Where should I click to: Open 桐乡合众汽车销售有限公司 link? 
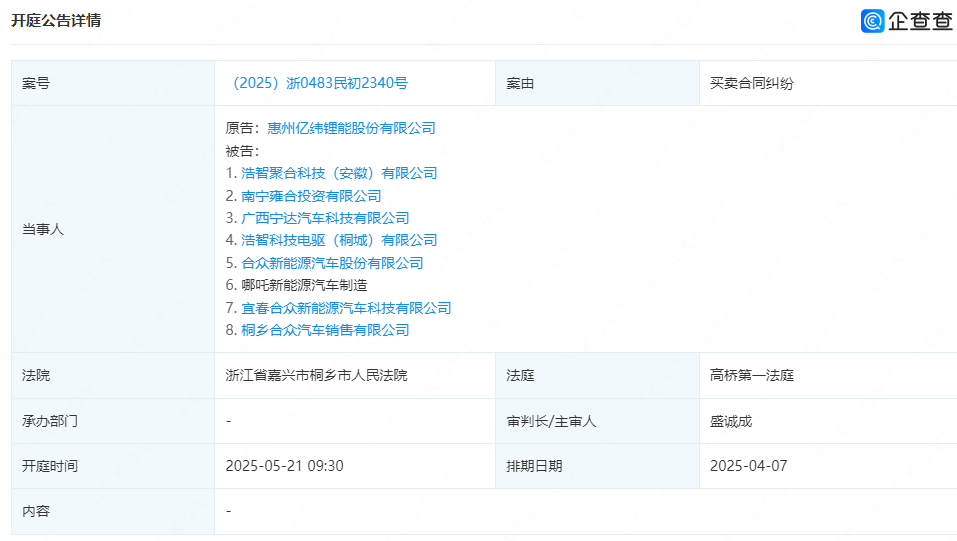[325, 330]
